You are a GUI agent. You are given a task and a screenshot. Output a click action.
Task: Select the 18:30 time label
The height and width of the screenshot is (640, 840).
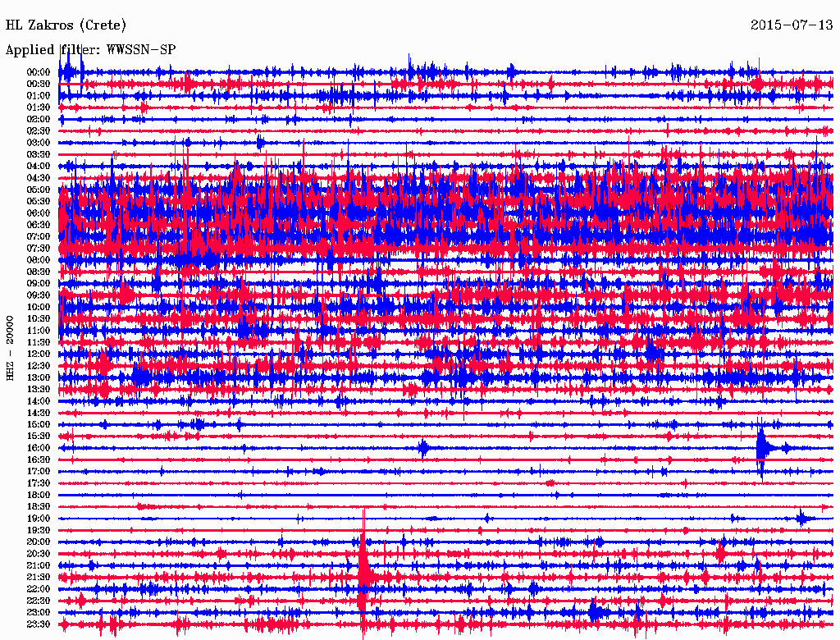tap(39, 506)
